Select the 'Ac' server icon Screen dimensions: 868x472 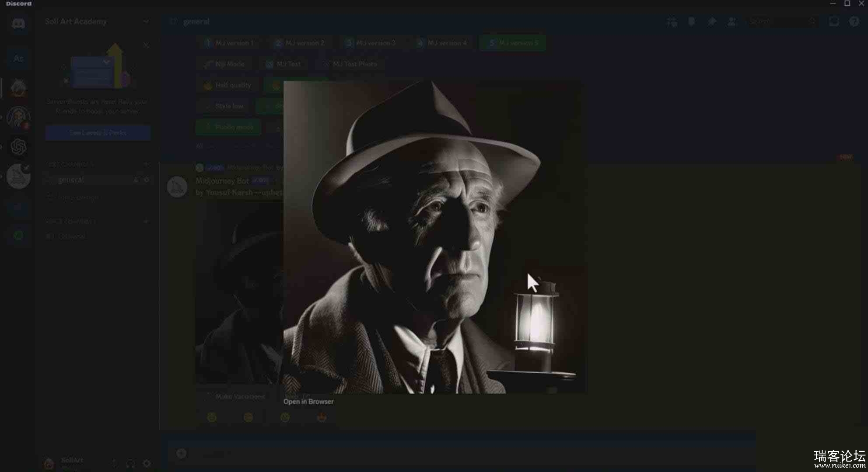pos(18,59)
